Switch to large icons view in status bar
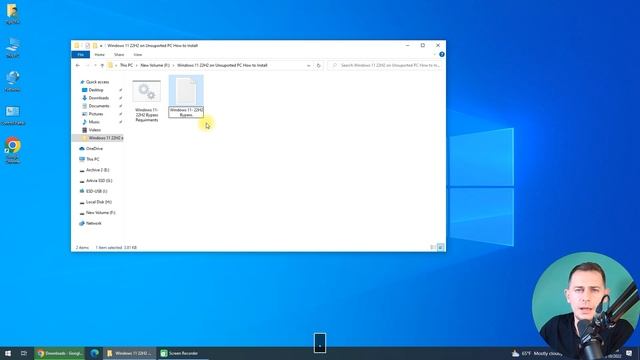Image resolution: width=640 pixels, height=360 pixels. 440,247
